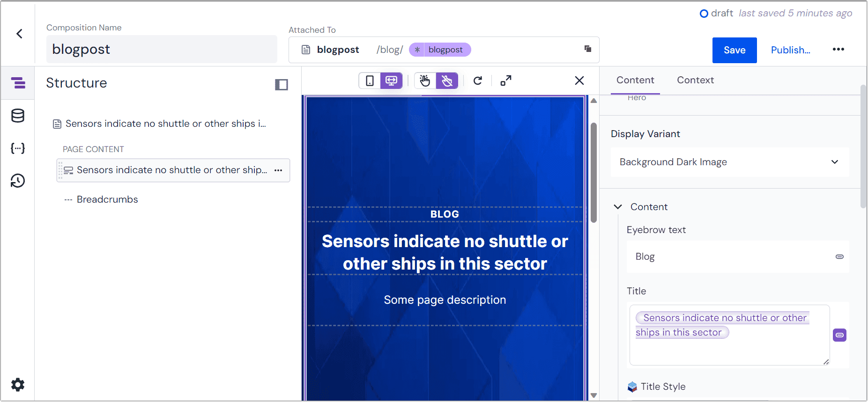Open the Structure panel icon in sidebar

coord(18,83)
